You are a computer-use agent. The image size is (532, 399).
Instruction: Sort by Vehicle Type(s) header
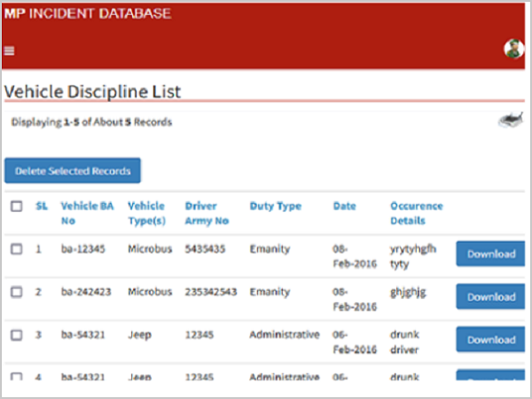coord(146,213)
